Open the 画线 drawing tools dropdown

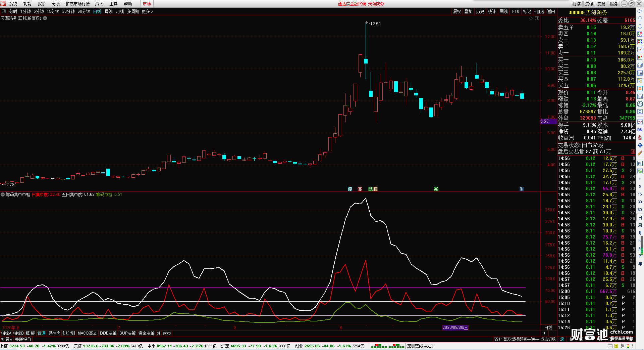tap(503, 11)
